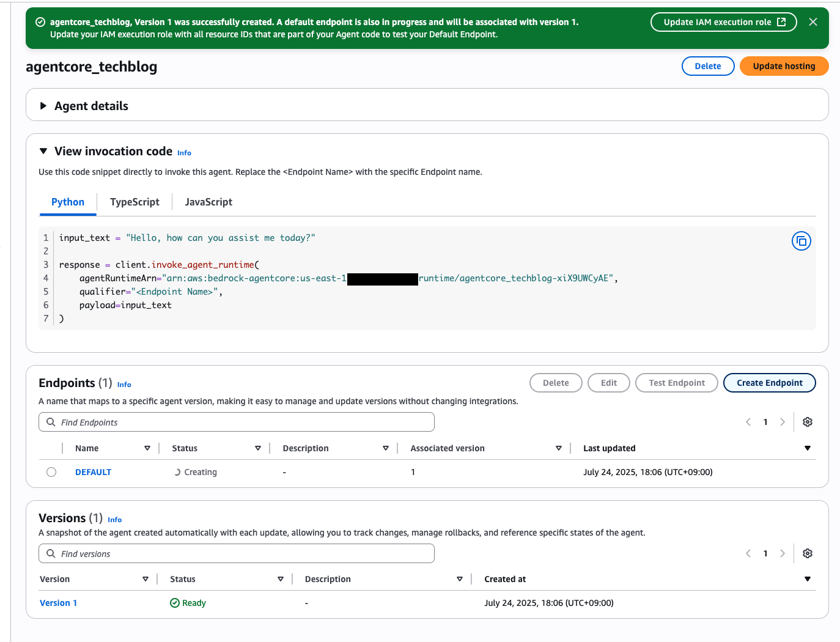Open Info link beside View invocation code
840x642 pixels.
tap(184, 153)
